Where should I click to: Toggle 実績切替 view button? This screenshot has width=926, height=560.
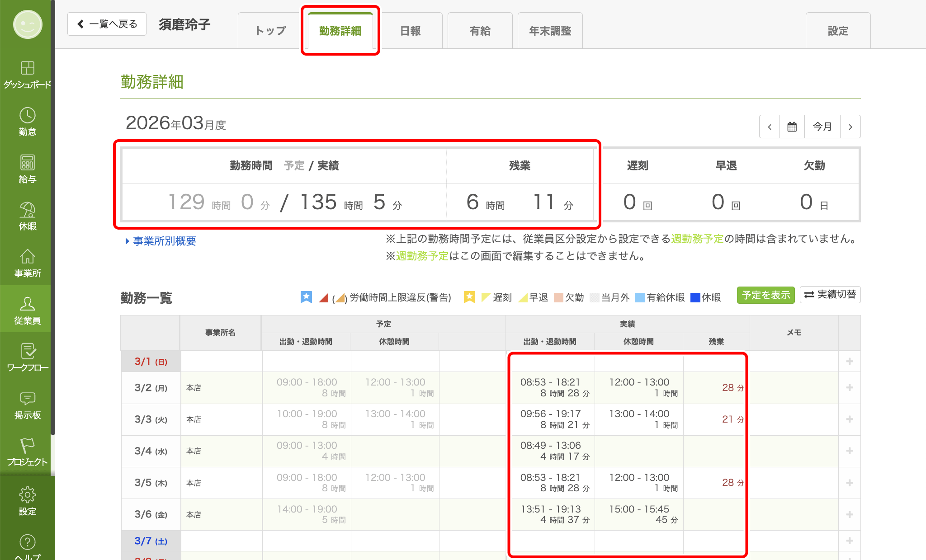point(830,295)
